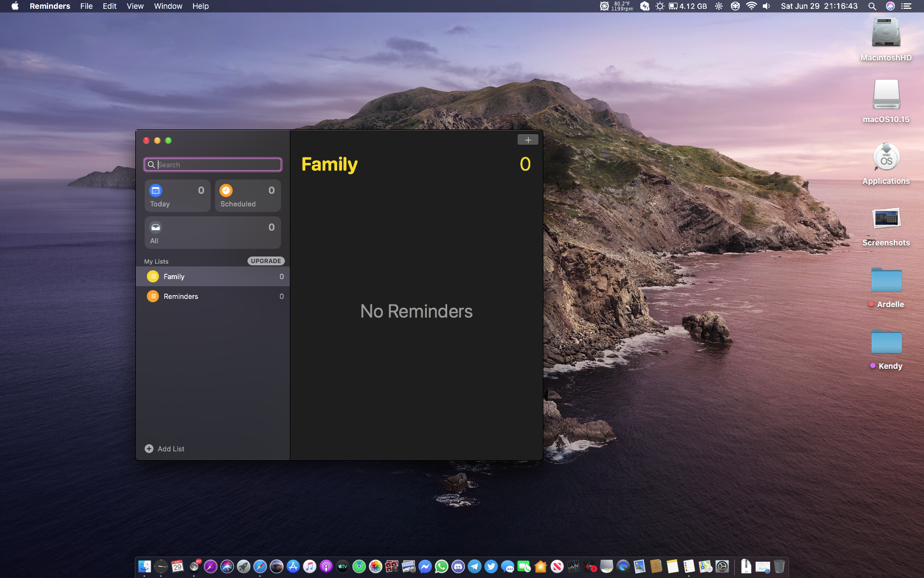The image size is (924, 578).
Task: Click the UPGRADE button in My Lists
Action: [x=266, y=261]
